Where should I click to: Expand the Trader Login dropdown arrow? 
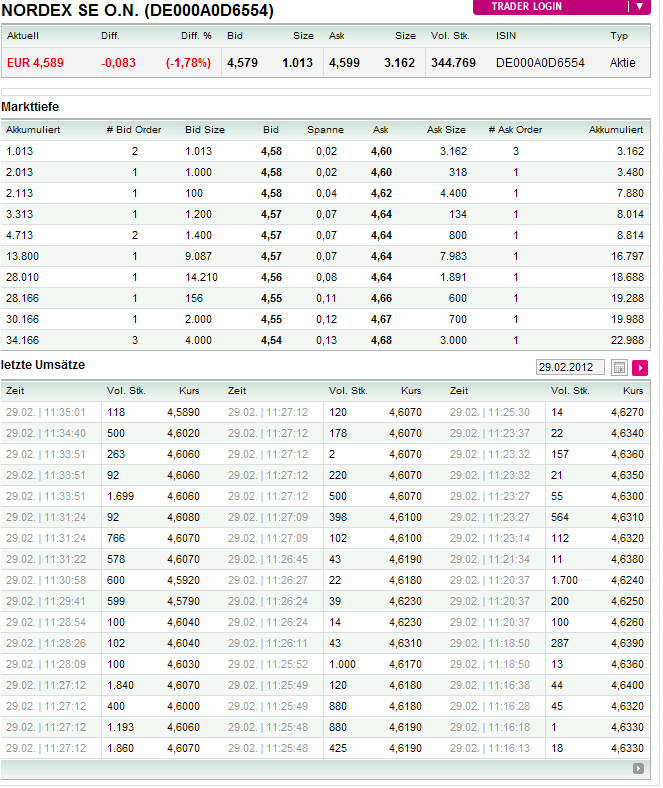click(x=639, y=7)
